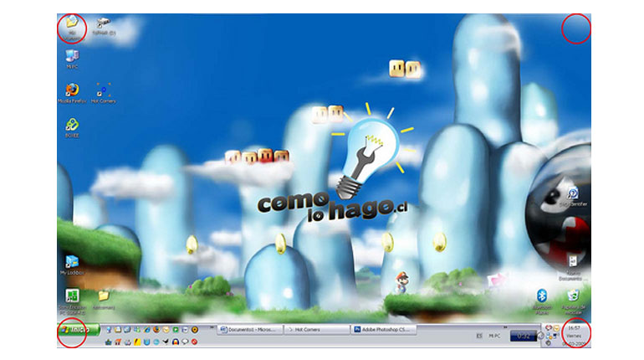Click the Bluetooth Places desktop icon
The width and height of the screenshot is (644, 360).
tap(541, 296)
